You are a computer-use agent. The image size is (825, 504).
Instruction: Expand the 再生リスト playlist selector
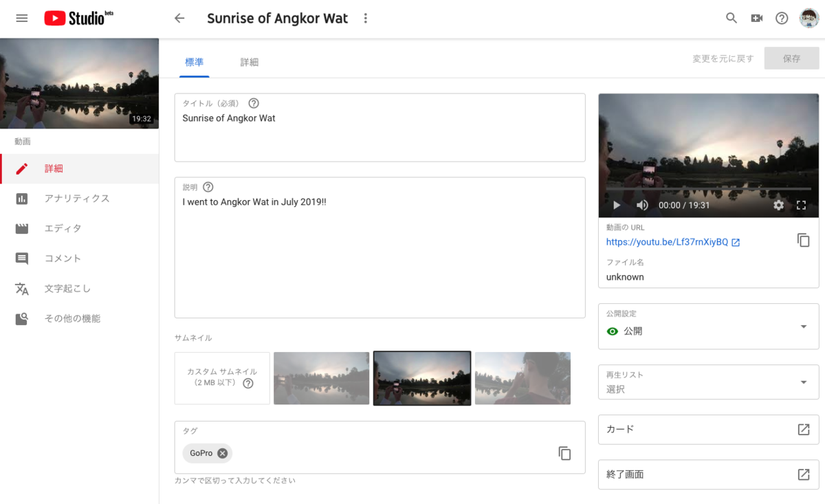[804, 382]
